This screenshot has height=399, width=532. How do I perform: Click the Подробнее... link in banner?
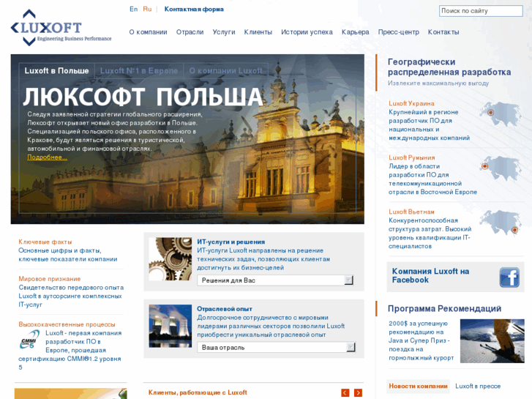(x=47, y=157)
